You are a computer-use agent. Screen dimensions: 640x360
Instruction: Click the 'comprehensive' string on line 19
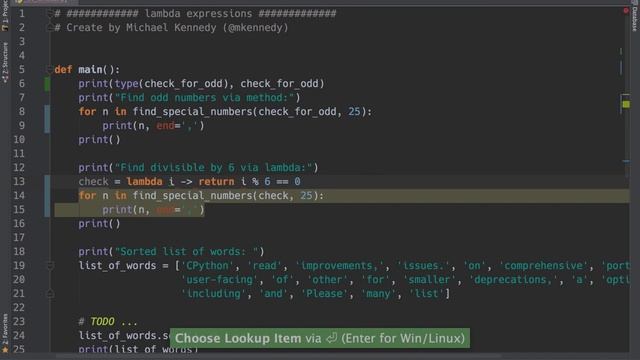(x=543, y=266)
